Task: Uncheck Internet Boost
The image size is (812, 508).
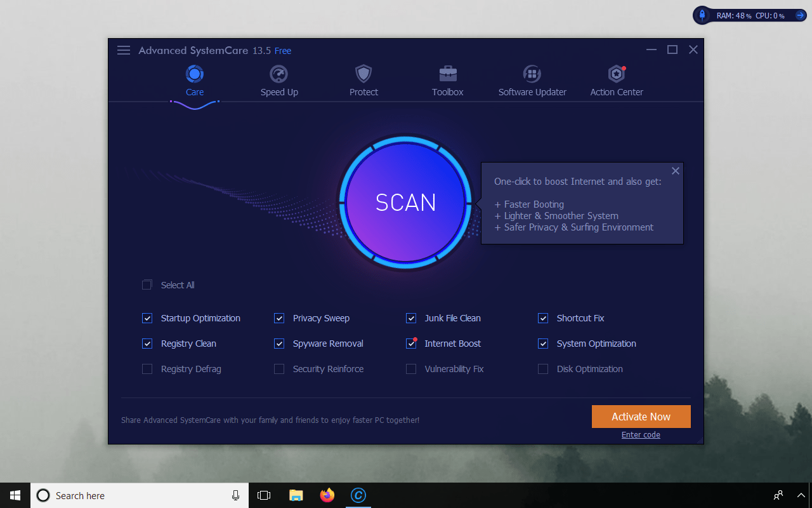Action: 411,344
